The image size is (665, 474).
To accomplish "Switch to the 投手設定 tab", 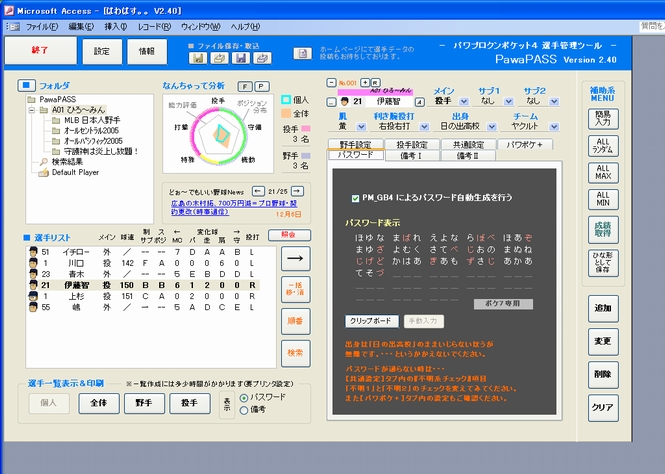I will [411, 145].
